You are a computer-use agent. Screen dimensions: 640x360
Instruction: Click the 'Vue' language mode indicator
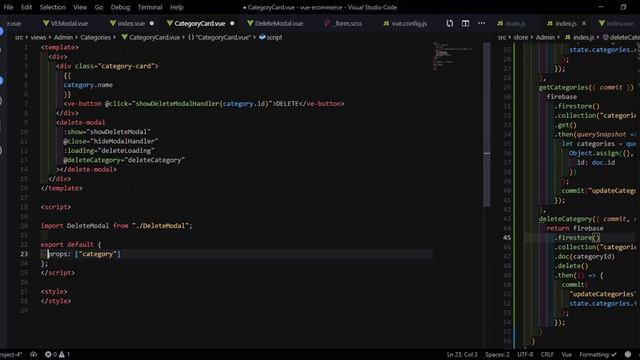point(567,354)
